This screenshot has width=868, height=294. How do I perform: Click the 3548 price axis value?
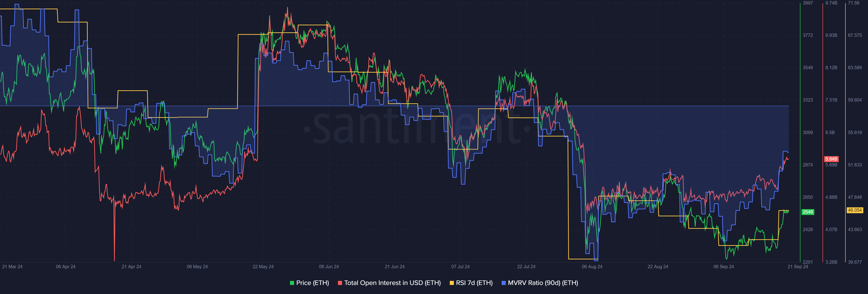point(808,67)
